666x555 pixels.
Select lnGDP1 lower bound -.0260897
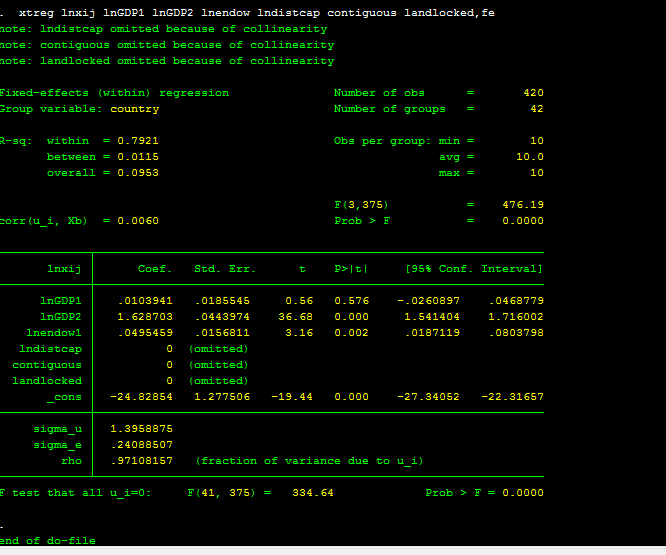pos(428,301)
